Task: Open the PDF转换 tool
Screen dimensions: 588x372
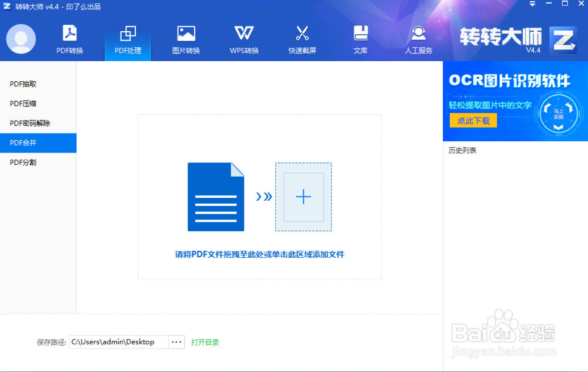Action: [x=70, y=39]
